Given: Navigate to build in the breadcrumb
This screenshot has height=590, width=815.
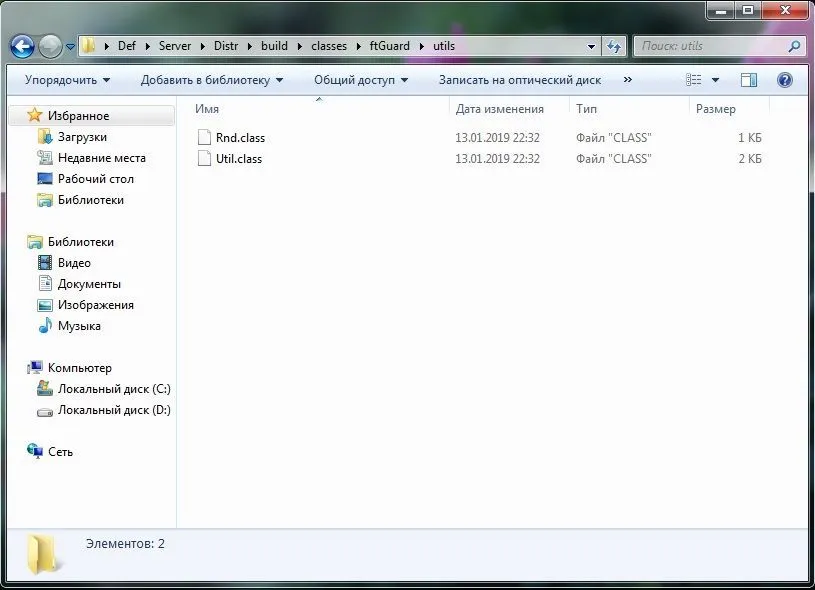Looking at the screenshot, I should [274, 46].
